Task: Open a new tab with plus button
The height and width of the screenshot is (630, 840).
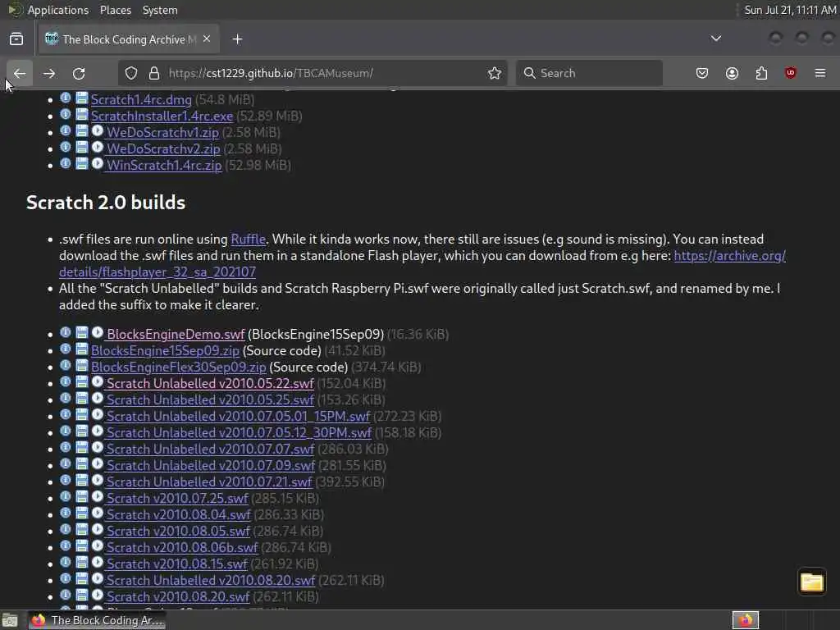Action: coord(237,39)
